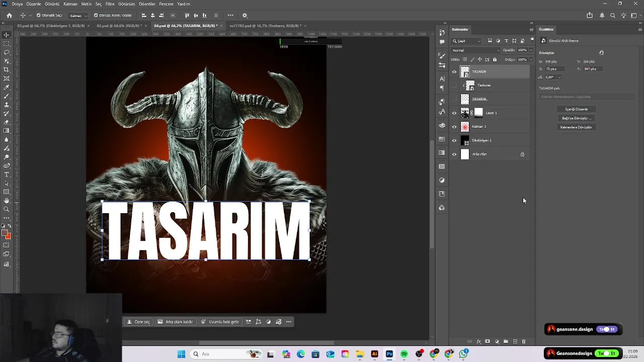Screen dimensions: 644x362
Task: Align right edges in options bar
Action: pos(161,16)
